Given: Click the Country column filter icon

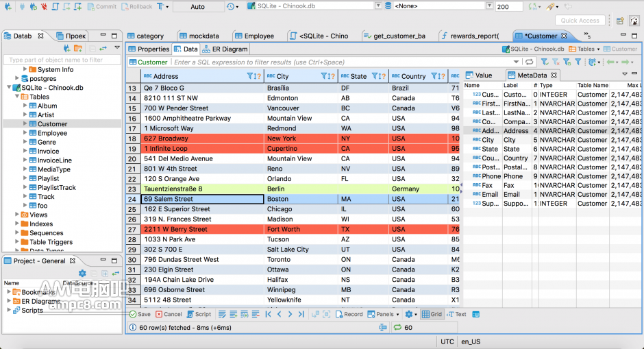Looking at the screenshot, I should click(x=434, y=76).
